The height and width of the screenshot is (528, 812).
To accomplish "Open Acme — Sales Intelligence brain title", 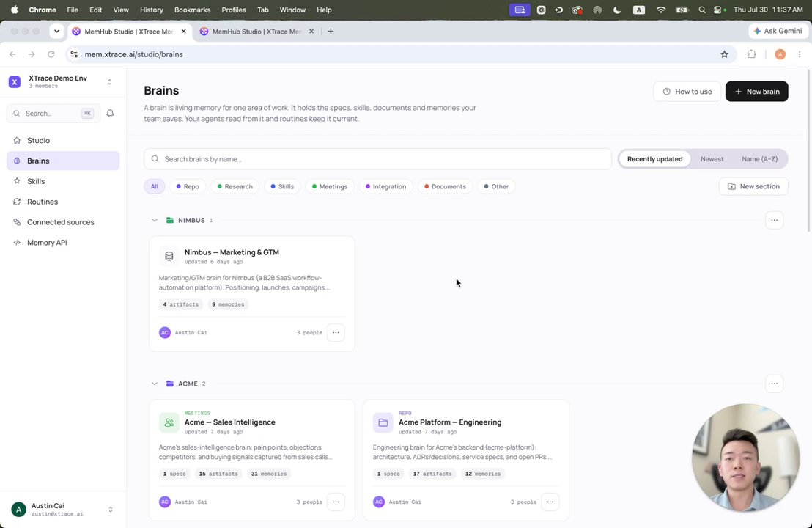I will pyautogui.click(x=230, y=422).
